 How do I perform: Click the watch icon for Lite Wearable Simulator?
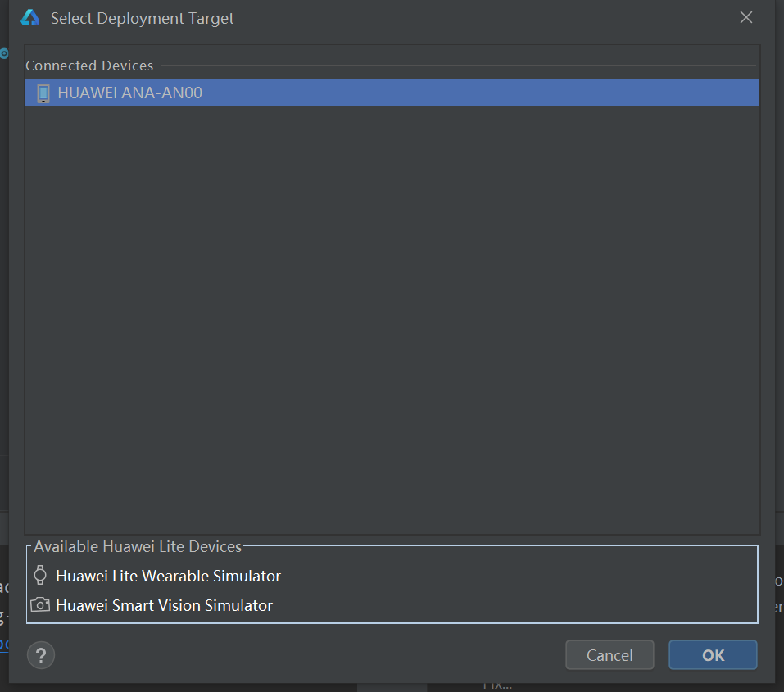pyautogui.click(x=40, y=575)
